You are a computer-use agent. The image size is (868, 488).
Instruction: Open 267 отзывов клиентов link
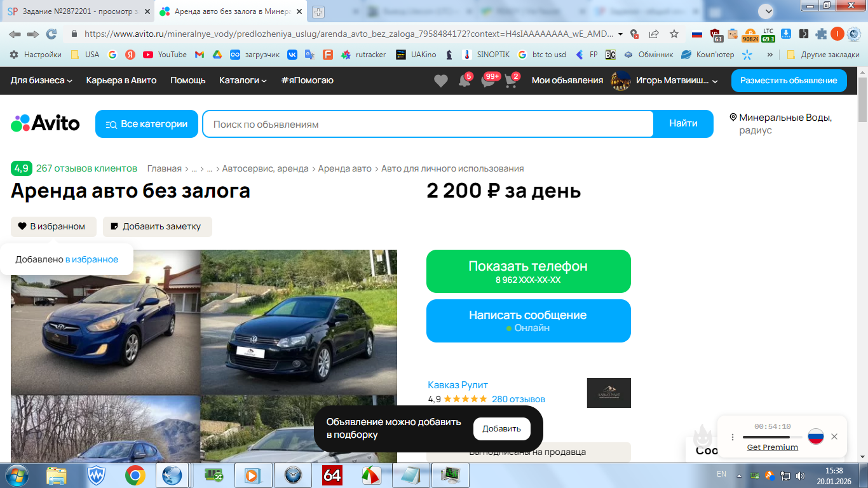[x=86, y=168]
